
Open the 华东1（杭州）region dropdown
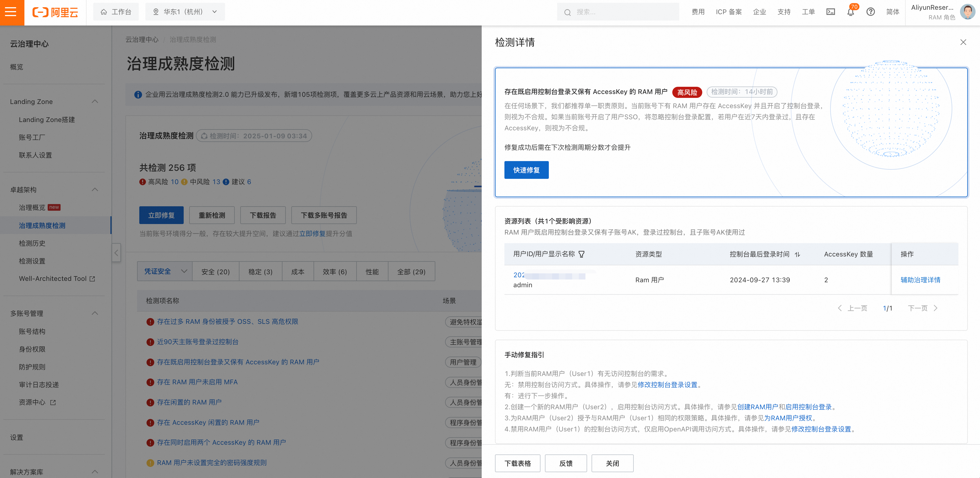[x=185, y=12]
